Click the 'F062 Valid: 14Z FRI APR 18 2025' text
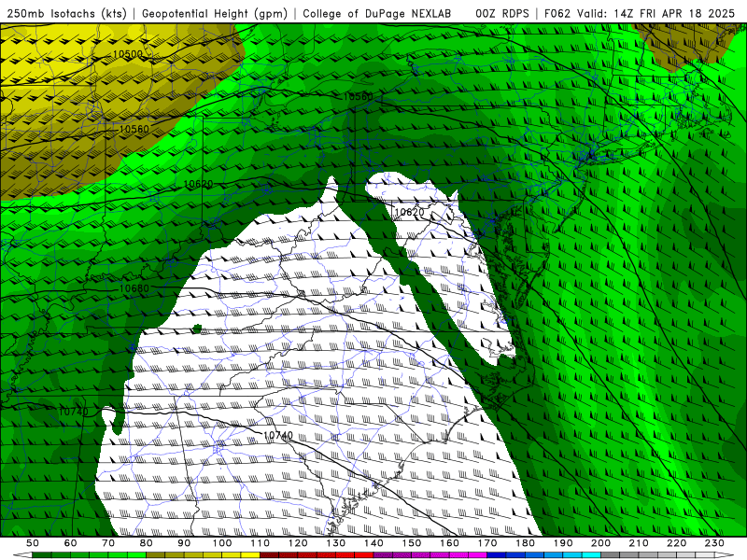This screenshot has width=747, height=560. coord(640,13)
